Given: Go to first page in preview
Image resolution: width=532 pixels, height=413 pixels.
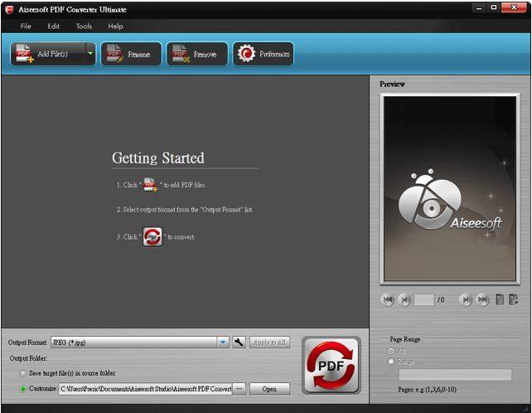Looking at the screenshot, I should point(388,299).
